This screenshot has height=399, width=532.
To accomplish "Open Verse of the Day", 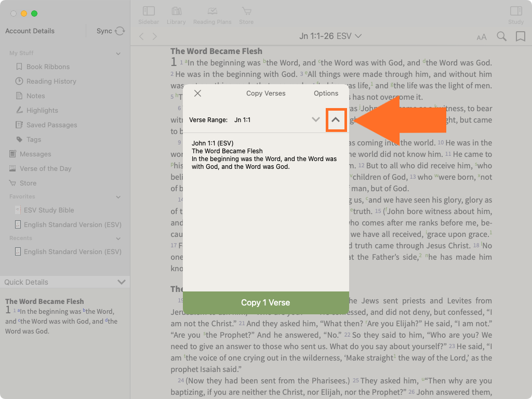I will (45, 168).
